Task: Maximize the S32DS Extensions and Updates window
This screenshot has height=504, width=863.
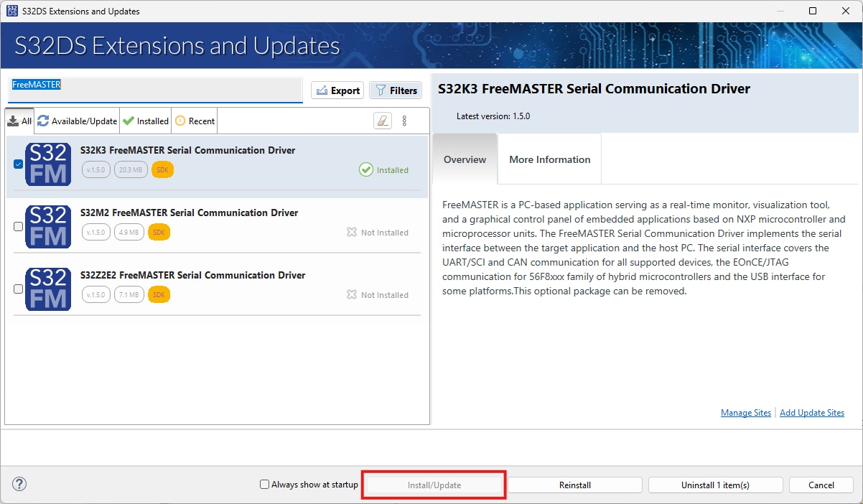Action: 813,11
